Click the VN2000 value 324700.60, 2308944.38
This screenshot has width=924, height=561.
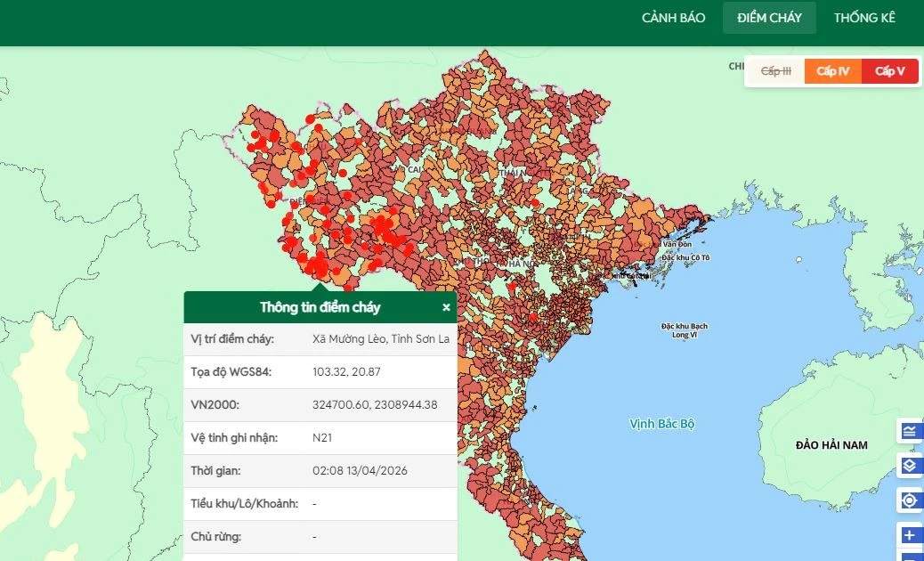click(375, 405)
